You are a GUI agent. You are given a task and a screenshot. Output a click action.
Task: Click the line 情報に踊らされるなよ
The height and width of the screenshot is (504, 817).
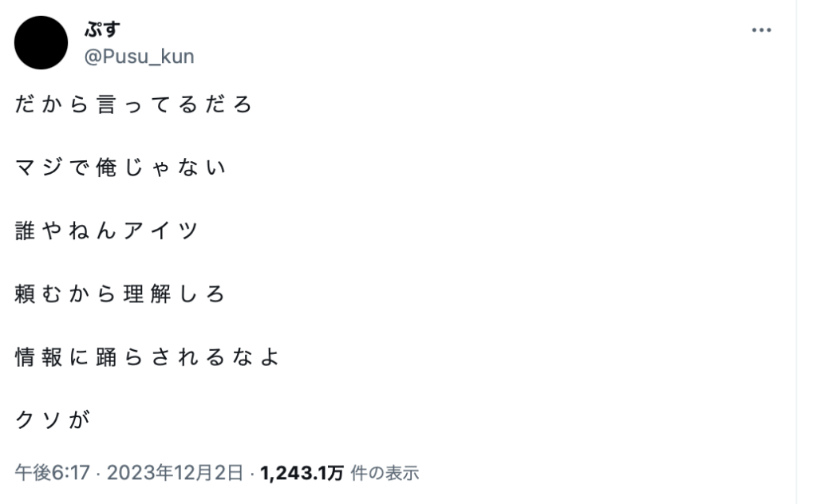coord(148,356)
